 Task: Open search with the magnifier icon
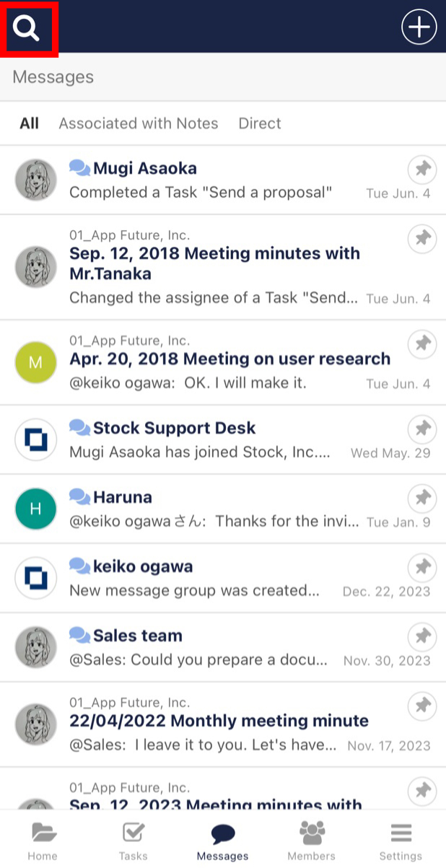[27, 27]
